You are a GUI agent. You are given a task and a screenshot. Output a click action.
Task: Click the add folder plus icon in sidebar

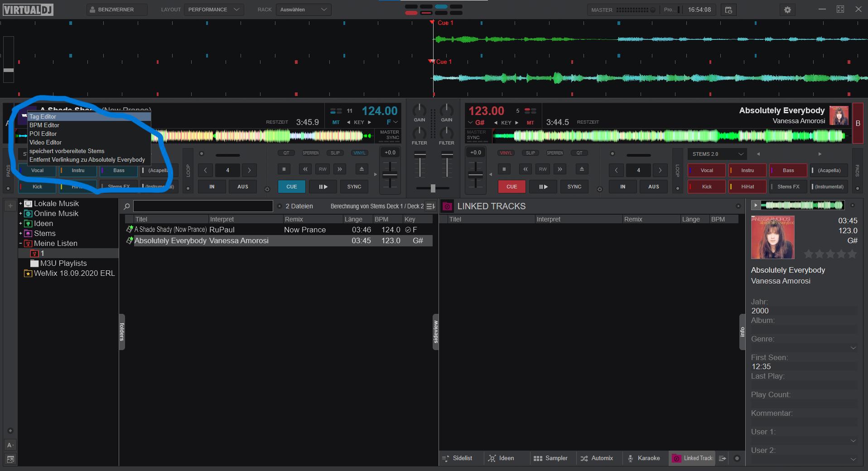[x=10, y=206]
